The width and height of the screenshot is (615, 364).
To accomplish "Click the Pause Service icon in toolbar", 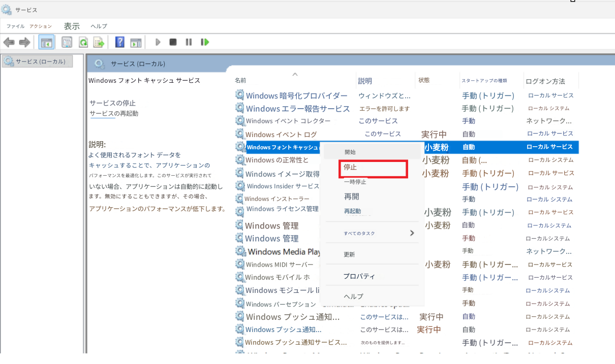I will 189,42.
